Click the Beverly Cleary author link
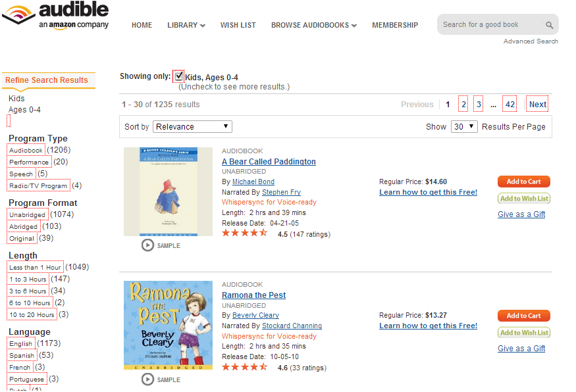This screenshot has height=392, width=576. pyautogui.click(x=255, y=315)
